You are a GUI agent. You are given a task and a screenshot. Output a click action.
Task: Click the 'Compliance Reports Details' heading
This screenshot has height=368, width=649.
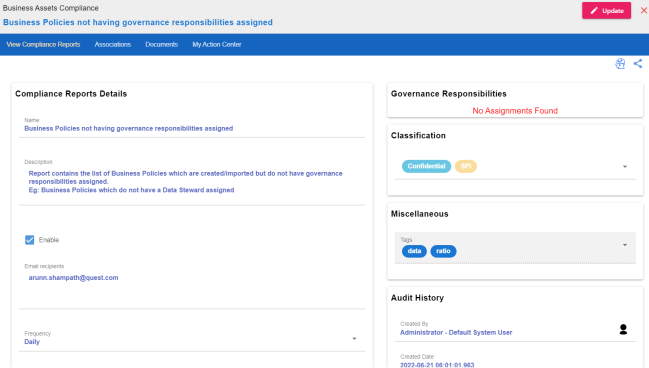pos(71,94)
